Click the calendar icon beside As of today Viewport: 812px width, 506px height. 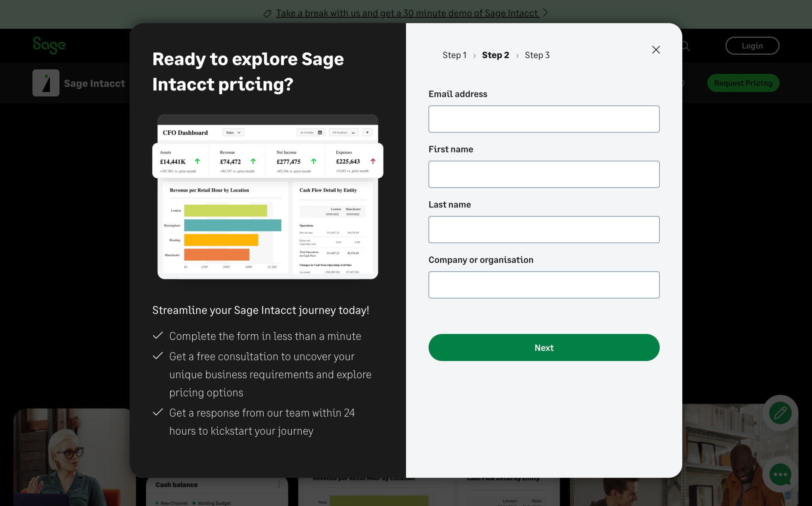point(319,132)
